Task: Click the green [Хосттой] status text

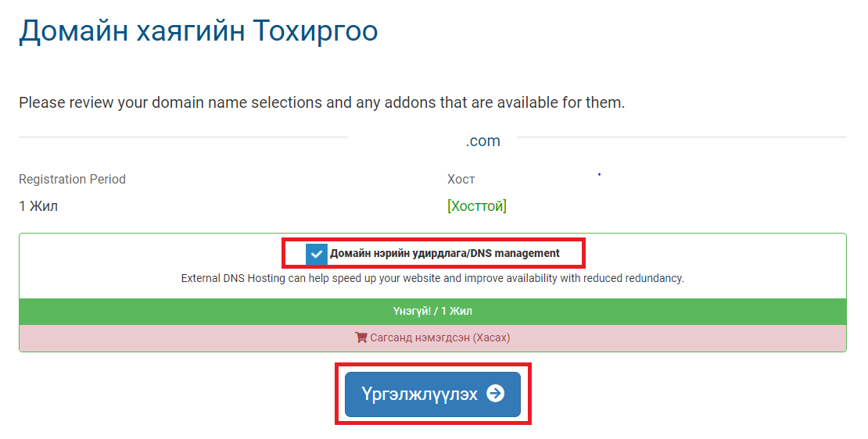Action: [x=477, y=206]
